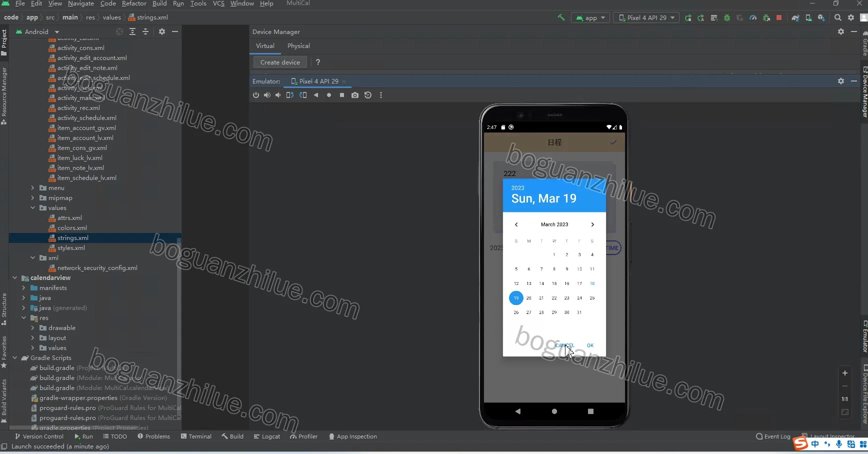
Task: Attach debugger to Android process
Action: point(766,17)
